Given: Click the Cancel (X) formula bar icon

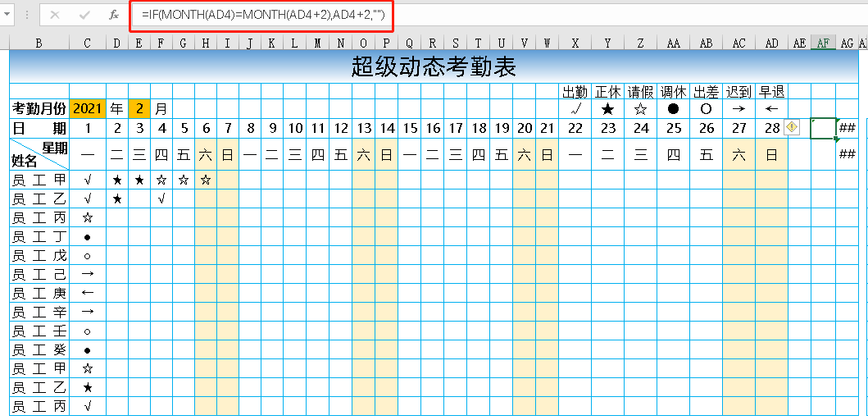Looking at the screenshot, I should point(55,15).
